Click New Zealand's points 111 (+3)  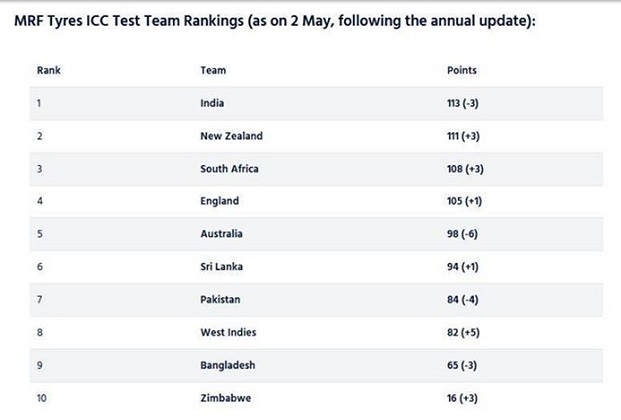click(463, 136)
